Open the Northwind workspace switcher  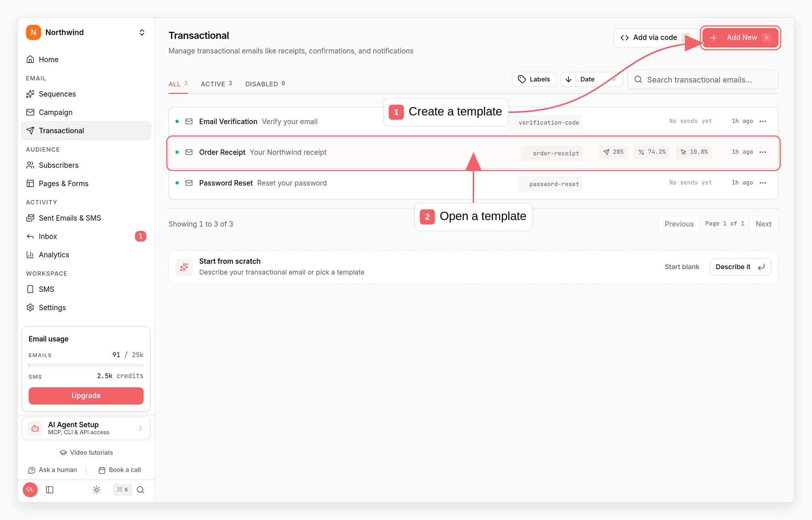(86, 32)
